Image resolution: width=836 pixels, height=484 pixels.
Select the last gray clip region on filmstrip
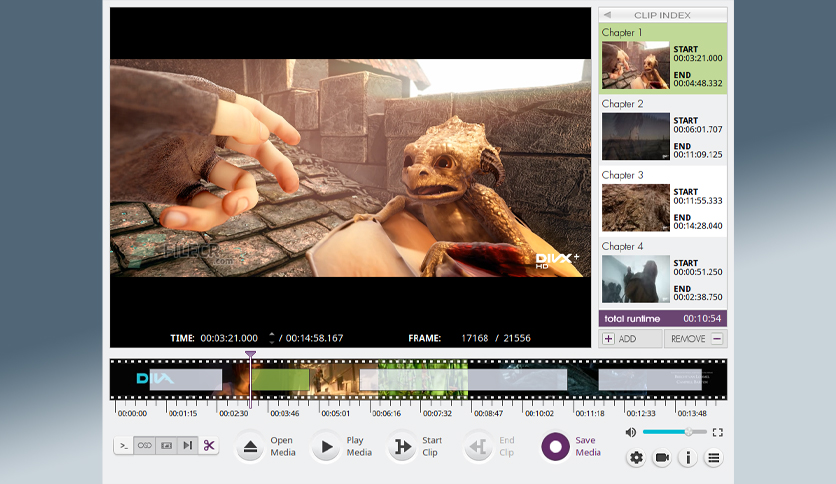[650, 380]
